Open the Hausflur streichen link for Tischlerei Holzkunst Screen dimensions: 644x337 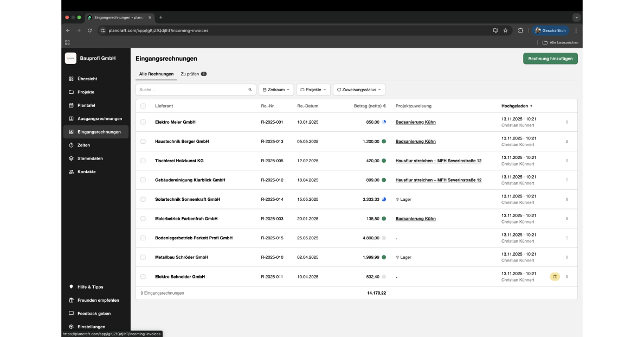coord(438,161)
